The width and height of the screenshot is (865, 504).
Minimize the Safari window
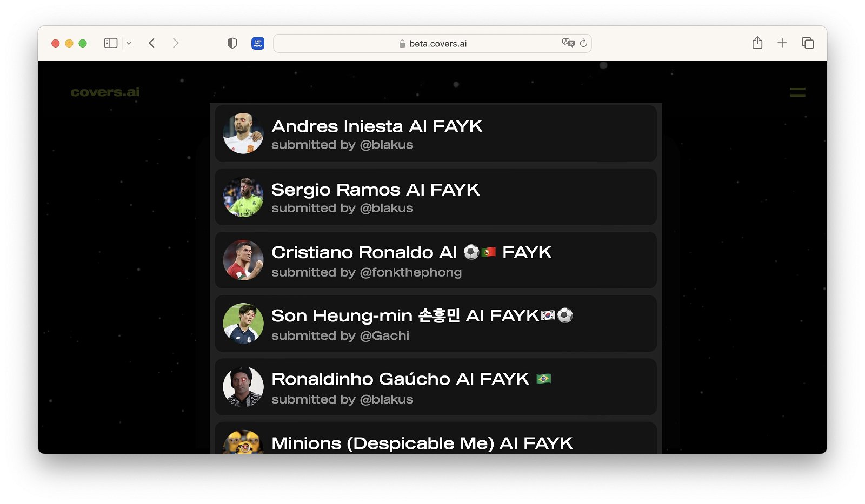pos(69,43)
